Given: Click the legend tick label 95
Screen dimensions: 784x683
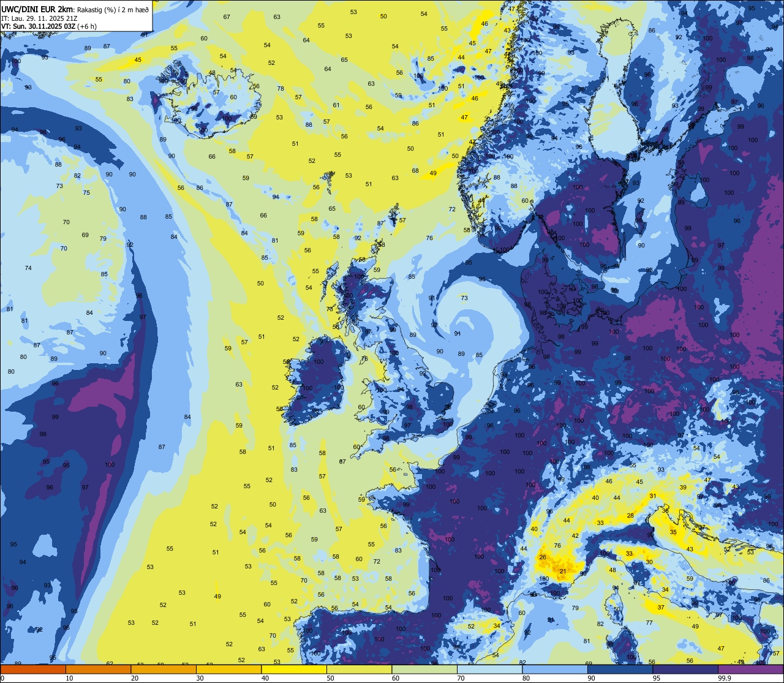Looking at the screenshot, I should (657, 678).
